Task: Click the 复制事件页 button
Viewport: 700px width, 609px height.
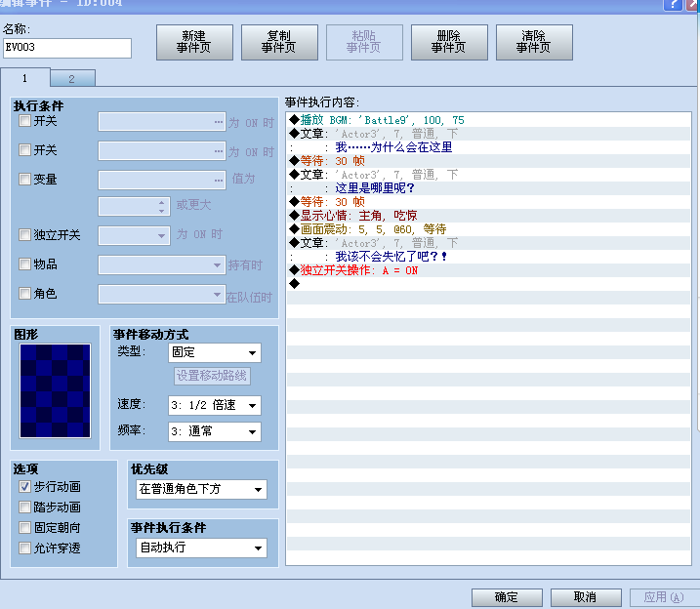Action: (x=279, y=42)
